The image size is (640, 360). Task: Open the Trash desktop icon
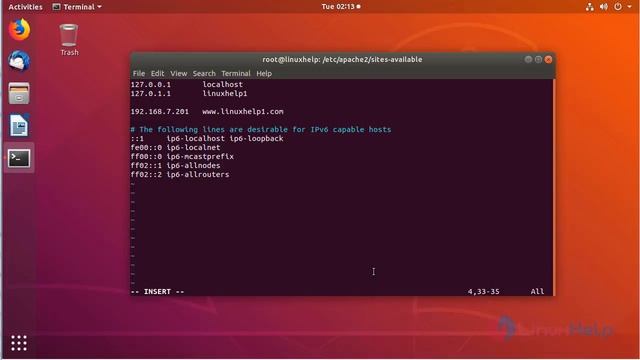tap(69, 40)
